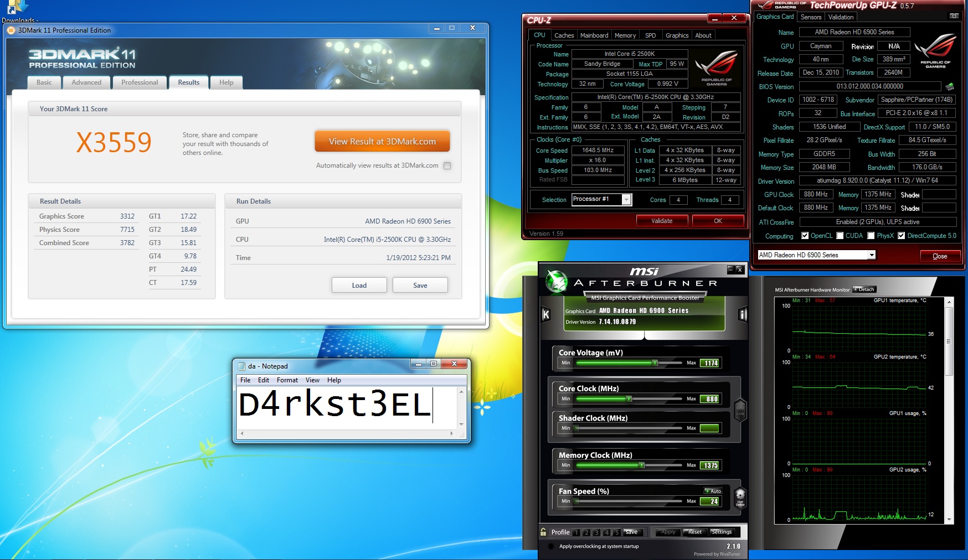Viewport: 968px width, 560px height.
Task: Switch to the Sensors tab in GPU-Z
Action: tap(811, 17)
